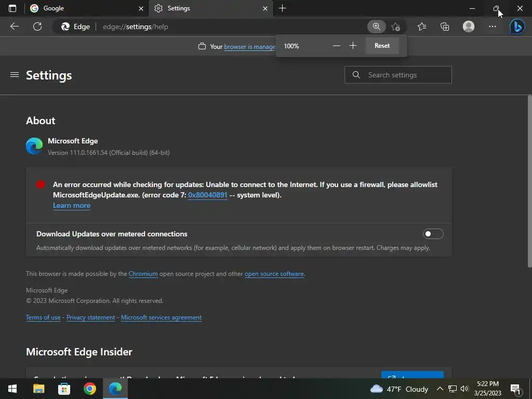This screenshot has width=532, height=399.
Task: Open the browser is managed link
Action: pyautogui.click(x=250, y=46)
